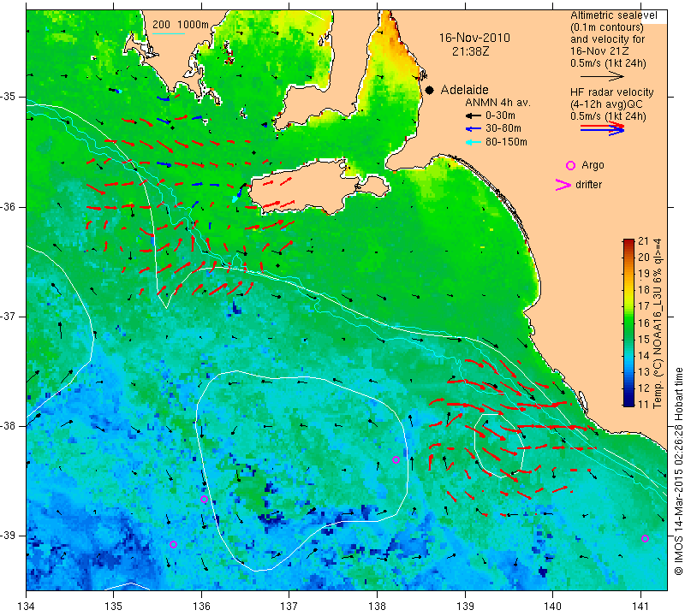The image size is (685, 616).
Task: Click the 15 tick on the color bar
Action: 643,339
